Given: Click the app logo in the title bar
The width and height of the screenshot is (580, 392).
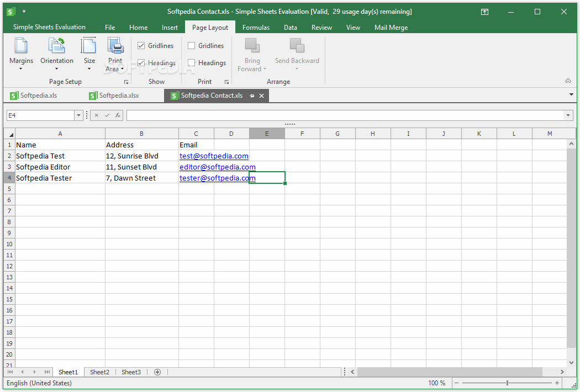Looking at the screenshot, I should 10,12.
